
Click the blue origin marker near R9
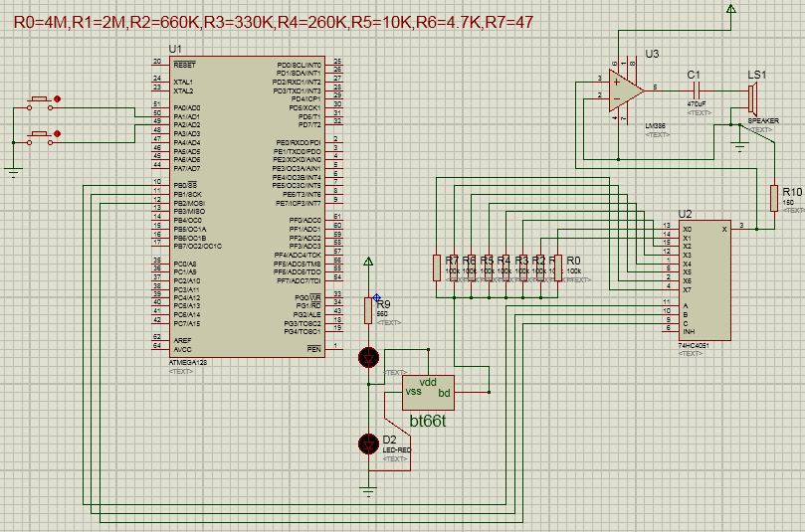click(x=377, y=297)
